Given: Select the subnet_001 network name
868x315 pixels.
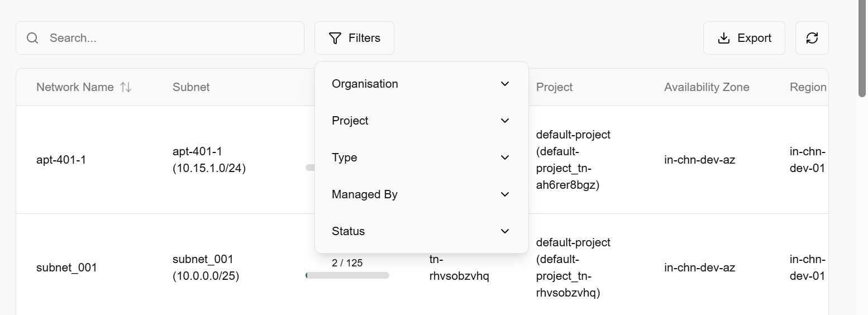Looking at the screenshot, I should 66,268.
